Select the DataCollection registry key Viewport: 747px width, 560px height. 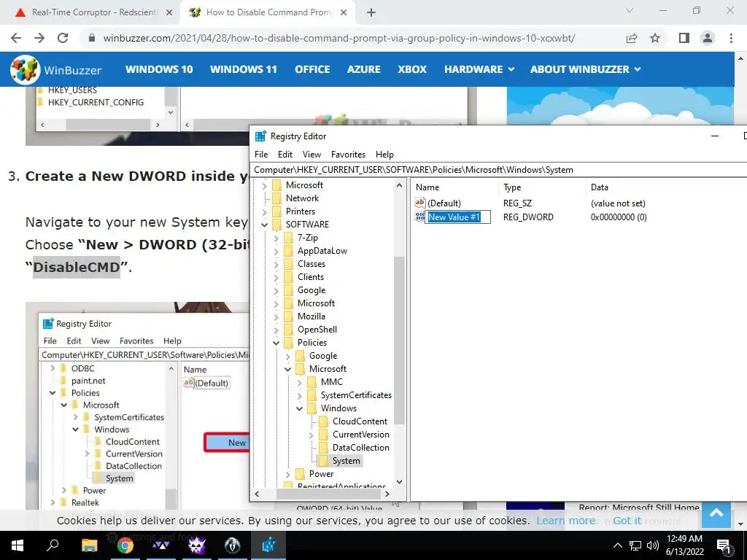[360, 448]
